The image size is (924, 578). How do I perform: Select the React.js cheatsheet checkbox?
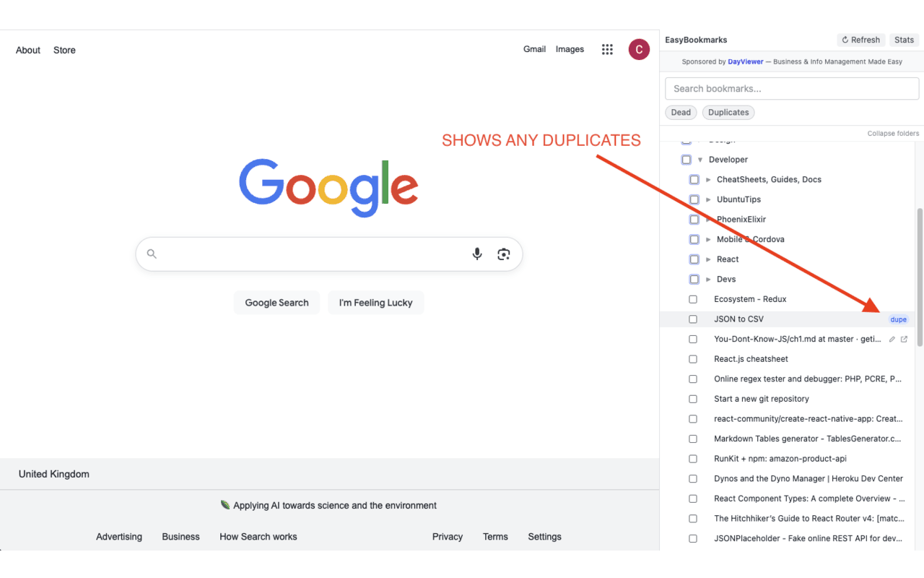click(x=693, y=359)
